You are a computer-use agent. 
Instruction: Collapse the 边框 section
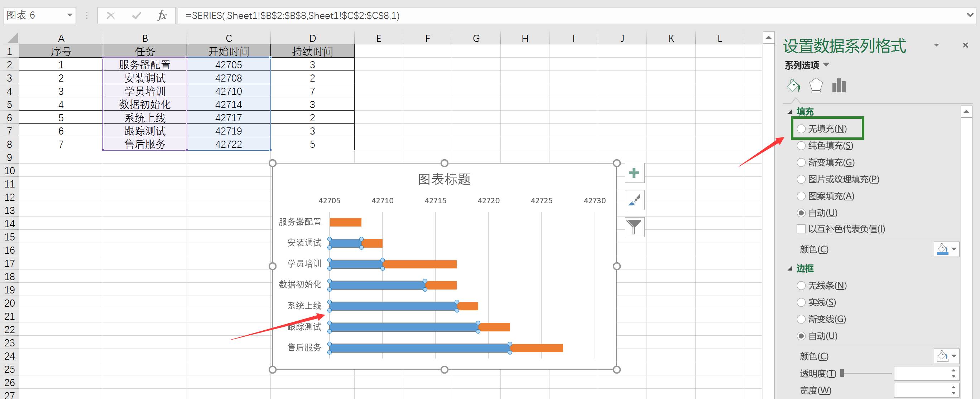pyautogui.click(x=790, y=269)
